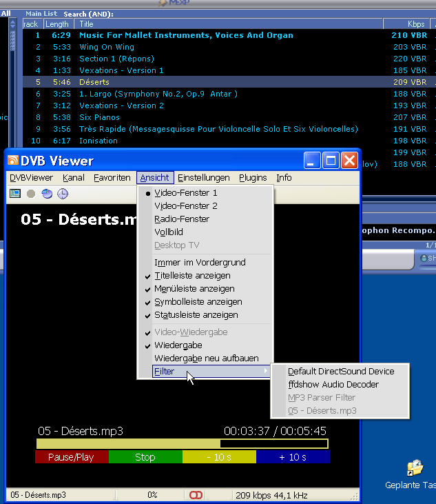The image size is (436, 504).
Task: Select the Video-Fenster 1 radio option
Action: (185, 193)
